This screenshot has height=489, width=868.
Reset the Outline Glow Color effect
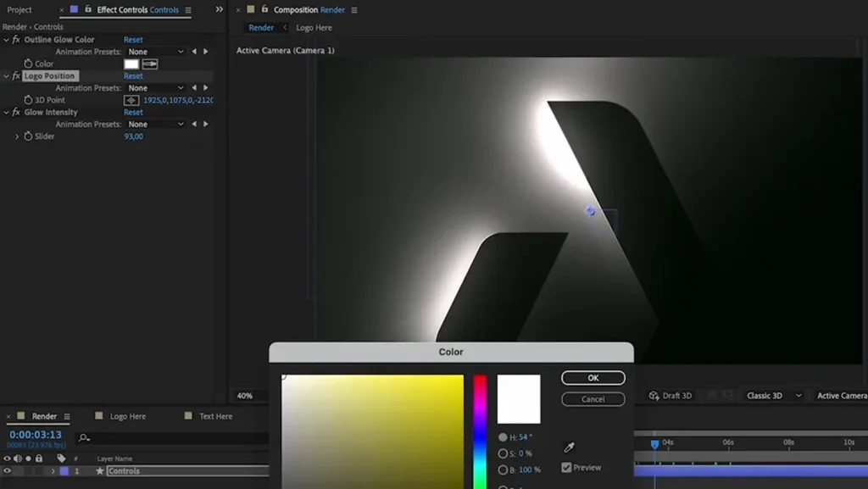coord(133,40)
